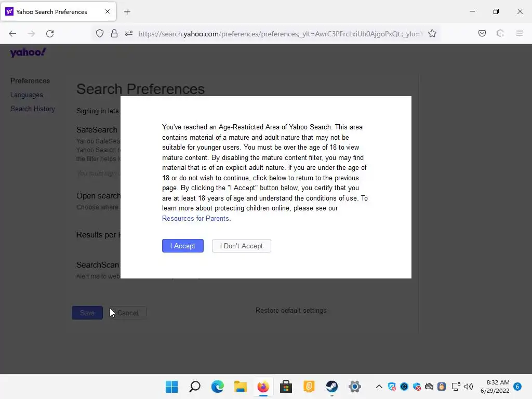Open the clock and date display
This screenshot has height=399, width=532.
click(x=495, y=387)
